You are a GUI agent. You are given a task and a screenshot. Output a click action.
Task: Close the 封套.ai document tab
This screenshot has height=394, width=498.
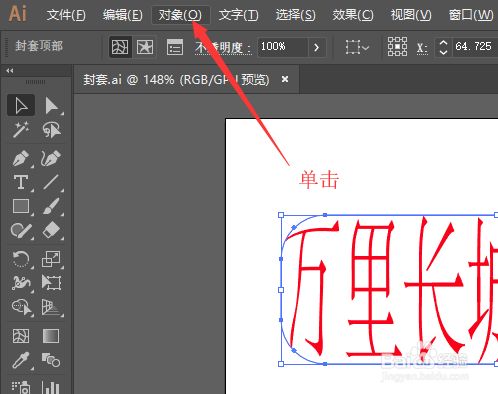coord(285,79)
